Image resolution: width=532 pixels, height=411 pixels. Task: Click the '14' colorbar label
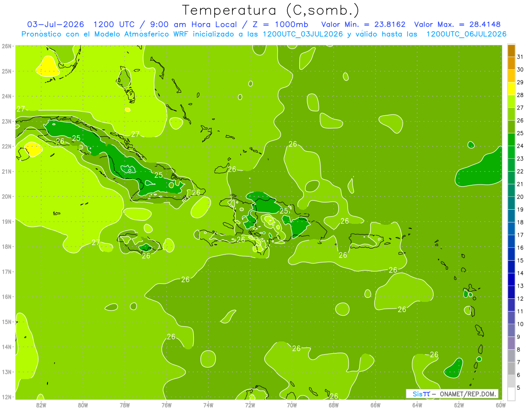(x=520, y=273)
